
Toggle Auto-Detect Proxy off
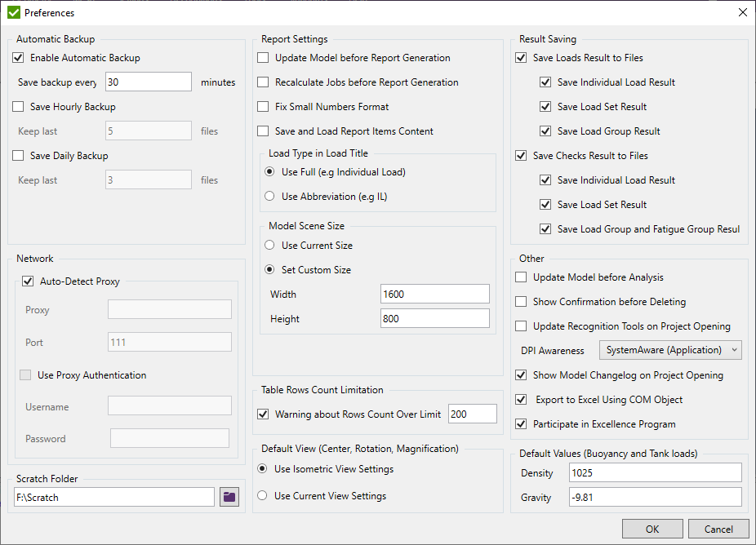(28, 281)
